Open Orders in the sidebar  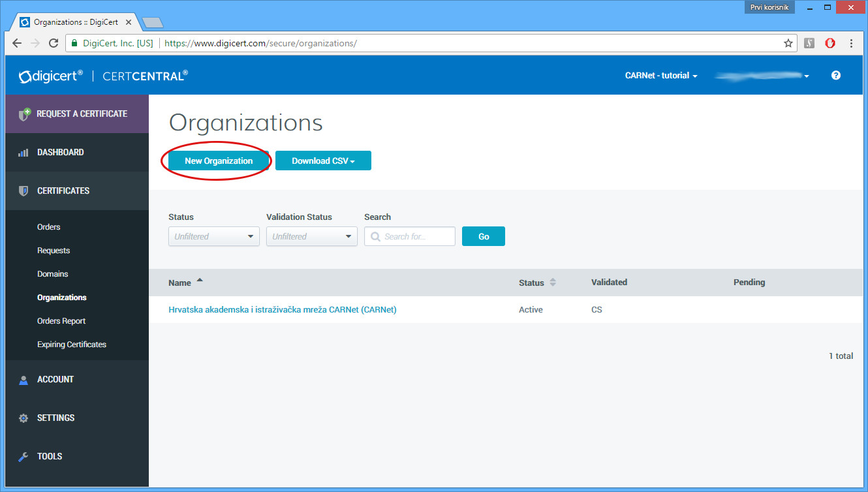49,227
